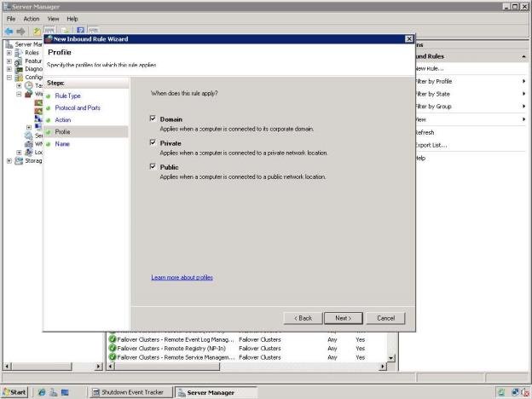Image resolution: width=532 pixels, height=399 pixels.
Task: Click the Services gear icon in tree
Action: point(29,136)
